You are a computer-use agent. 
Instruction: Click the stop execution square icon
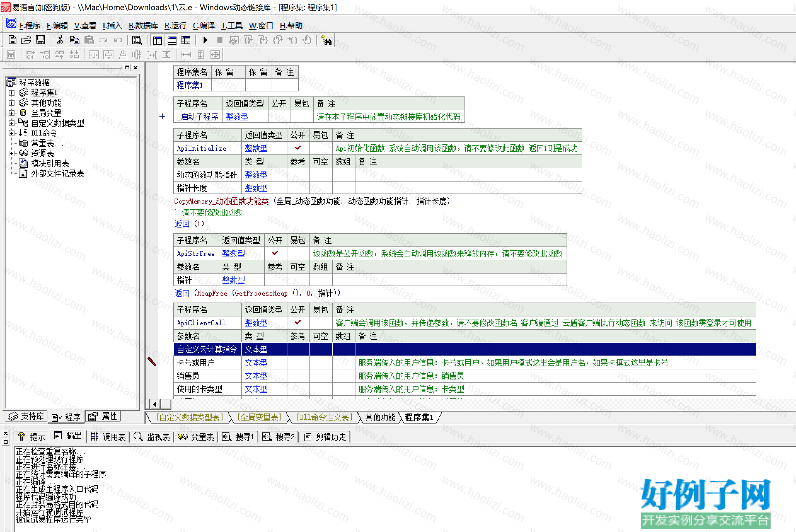coord(220,40)
